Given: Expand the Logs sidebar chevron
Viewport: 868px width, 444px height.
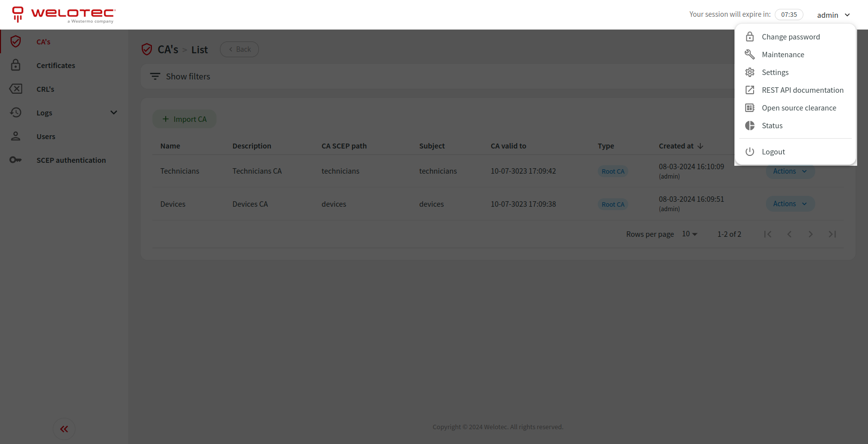Looking at the screenshot, I should (113, 112).
